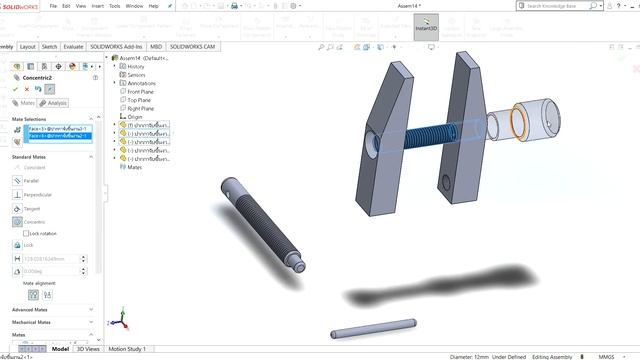Click the distance mate icon
Screen dimensions: 640x360
coord(17,259)
